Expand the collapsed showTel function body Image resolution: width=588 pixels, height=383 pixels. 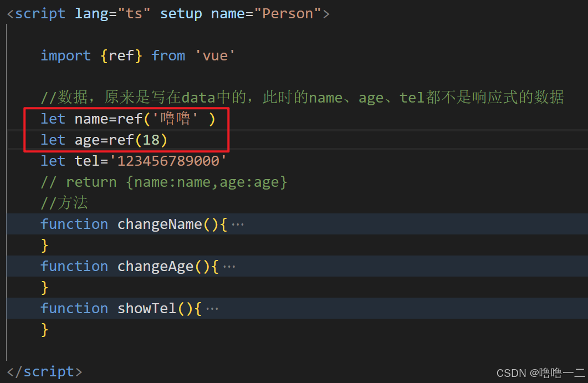pyautogui.click(x=212, y=308)
